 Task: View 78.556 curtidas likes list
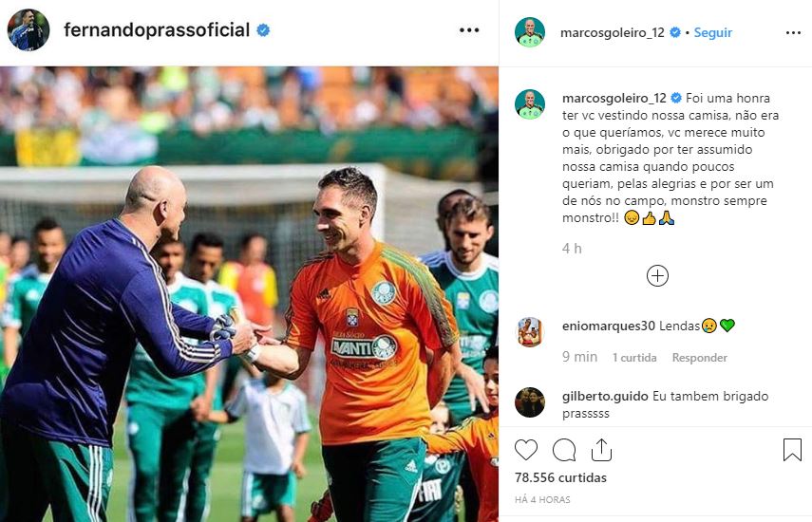tap(561, 477)
